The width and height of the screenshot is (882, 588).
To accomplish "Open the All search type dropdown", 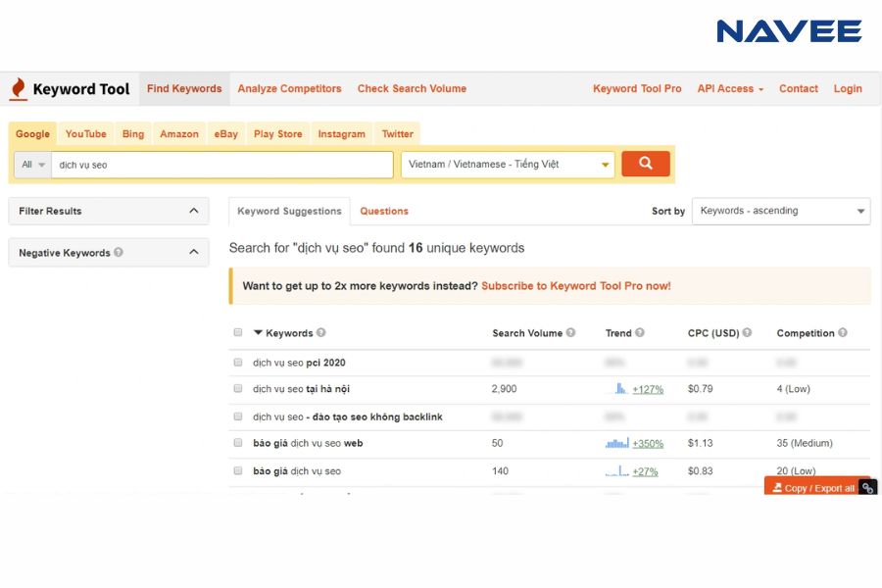I will point(32,165).
